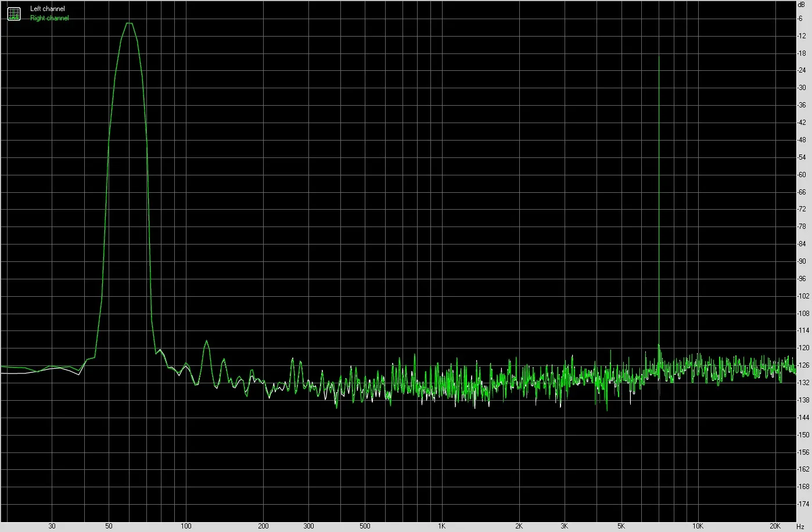
Task: Click the "1K" frequency axis label
Action: click(x=441, y=526)
